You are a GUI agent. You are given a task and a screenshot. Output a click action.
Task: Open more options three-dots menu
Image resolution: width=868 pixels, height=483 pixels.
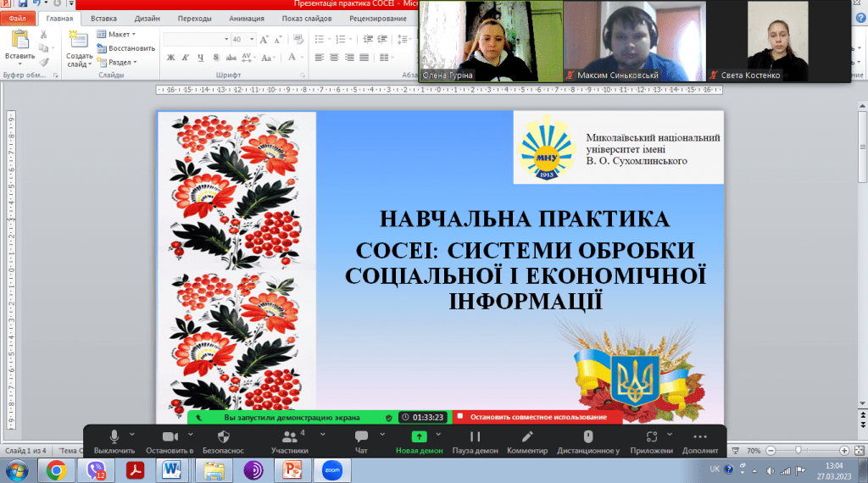(699, 437)
